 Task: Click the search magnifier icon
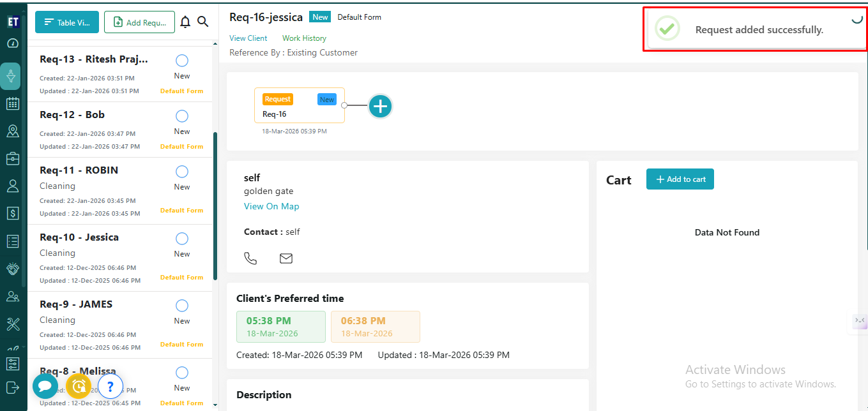(x=202, y=22)
